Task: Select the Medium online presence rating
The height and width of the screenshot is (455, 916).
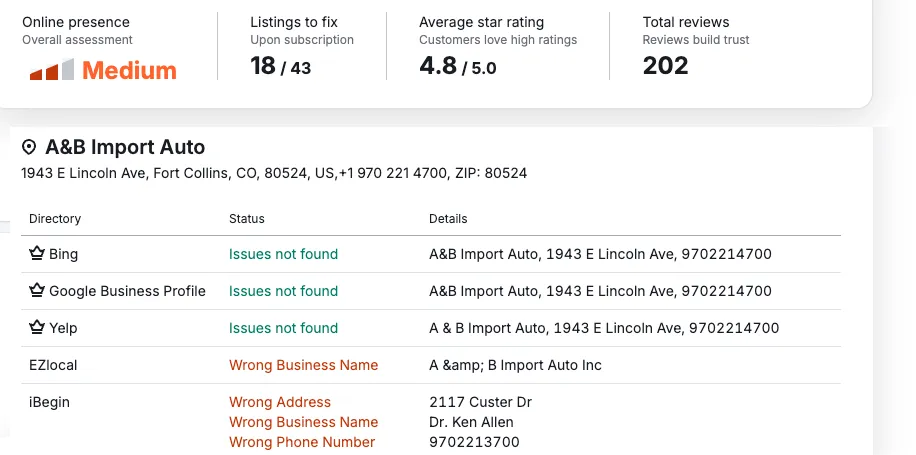Action: click(x=129, y=70)
